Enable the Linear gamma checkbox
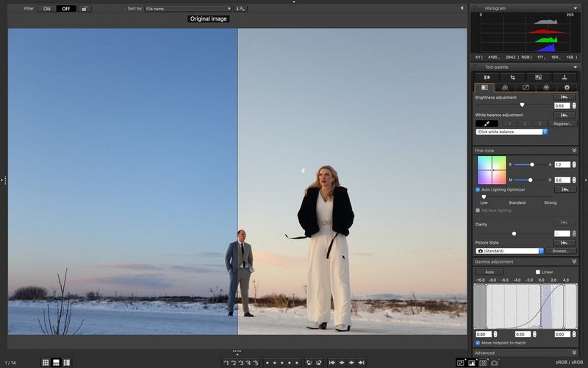This screenshot has height=368, width=588. [538, 272]
